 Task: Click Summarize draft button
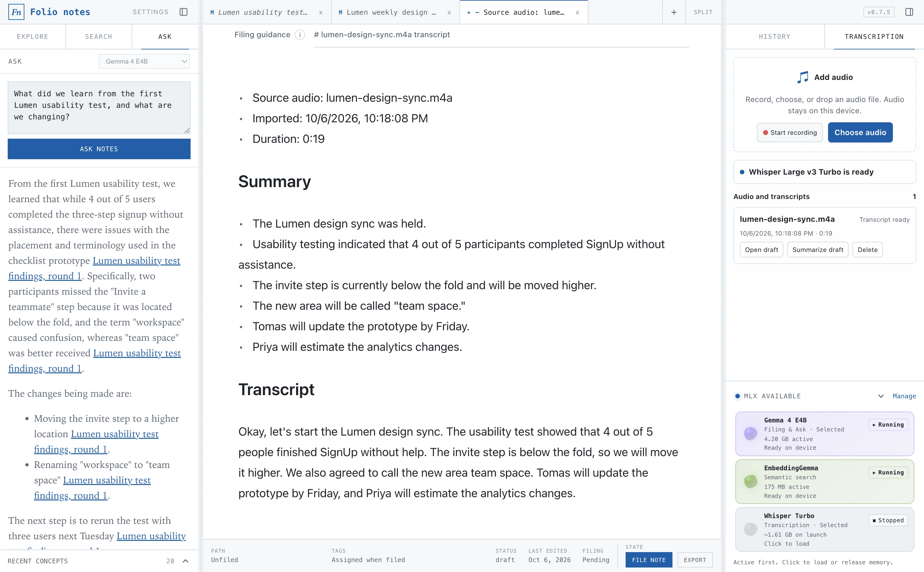[818, 250]
